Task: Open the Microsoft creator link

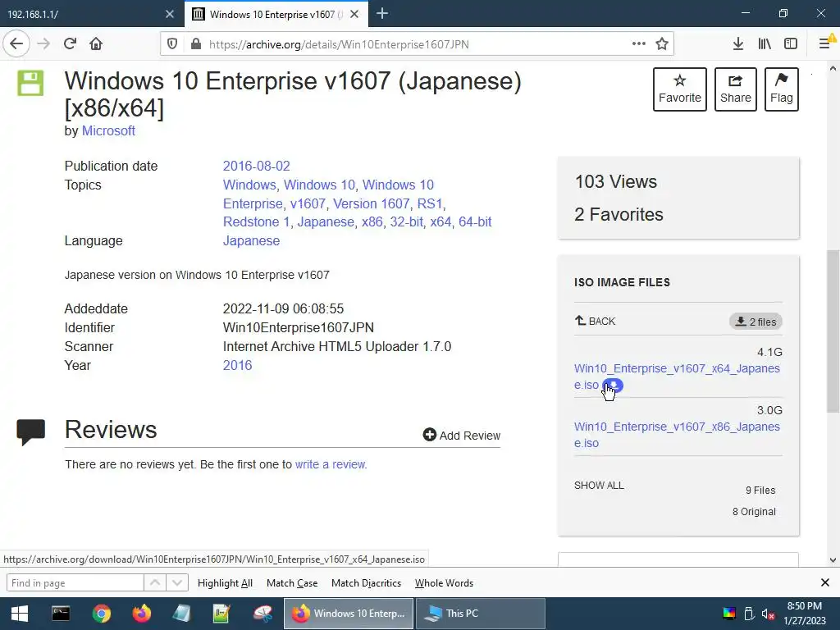Action: click(x=108, y=130)
